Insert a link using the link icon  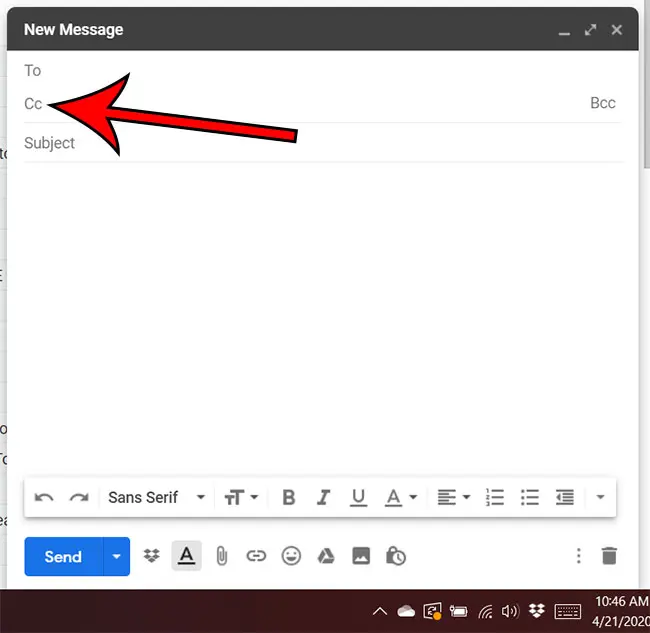coord(256,556)
